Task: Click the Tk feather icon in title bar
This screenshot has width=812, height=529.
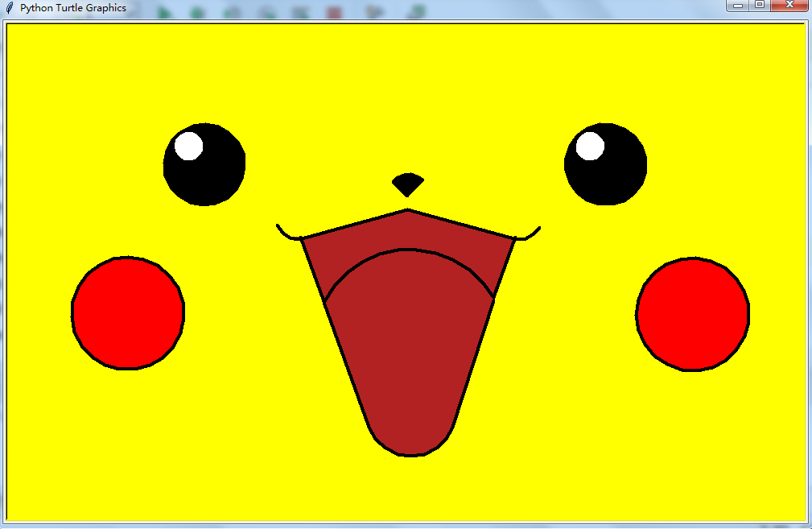Action: (x=10, y=8)
